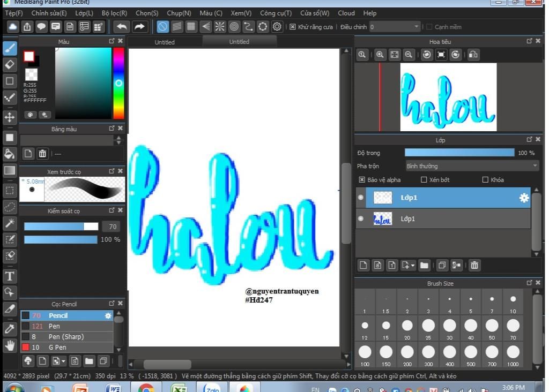
Task: Enable the concentric circle snap guide
Action: tap(234, 27)
